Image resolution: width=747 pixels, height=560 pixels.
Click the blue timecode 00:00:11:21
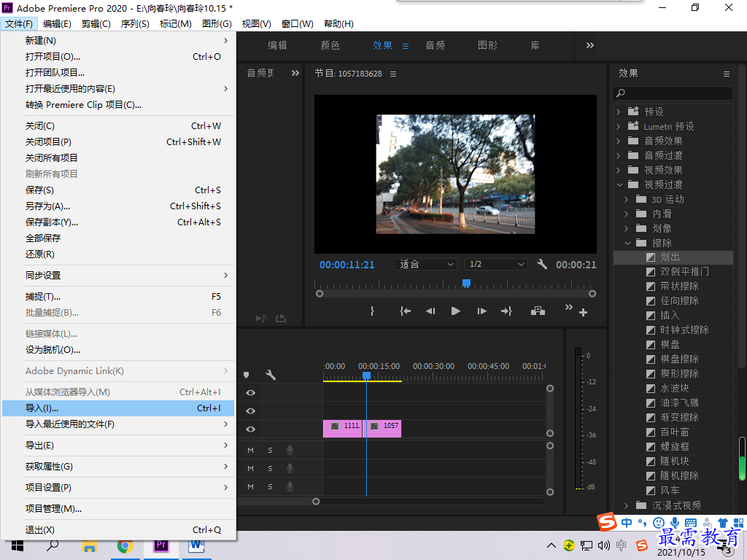(x=347, y=265)
